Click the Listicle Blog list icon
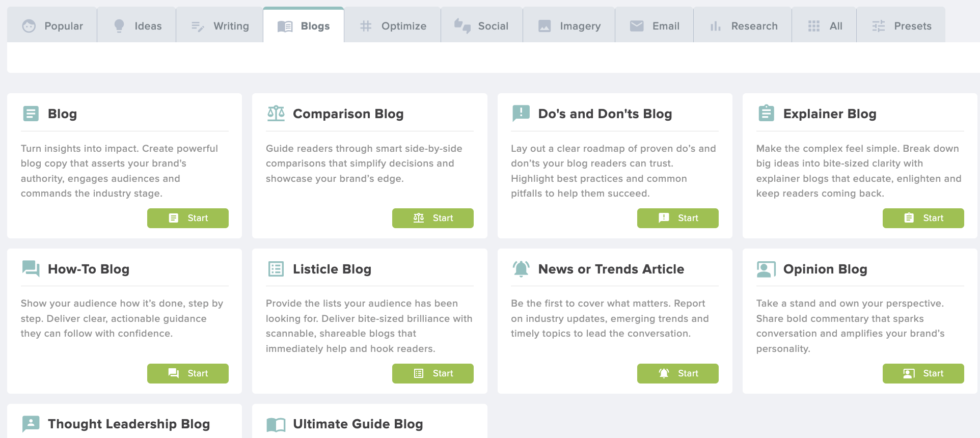 pyautogui.click(x=276, y=268)
